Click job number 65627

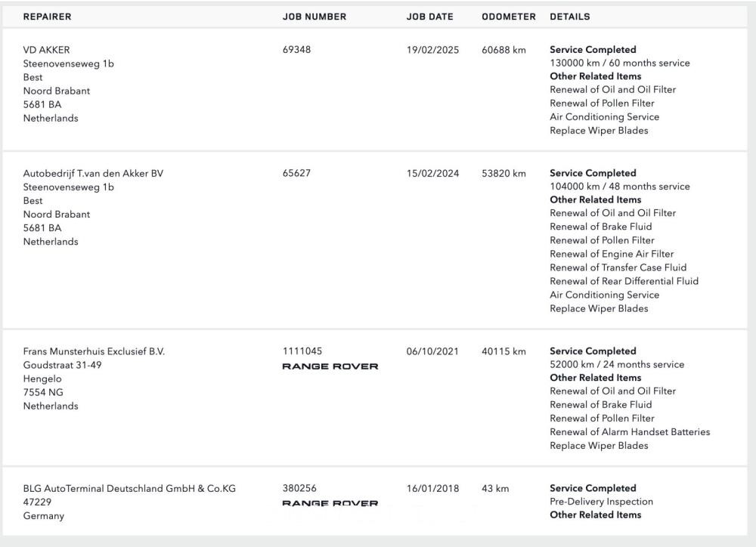pyautogui.click(x=296, y=173)
